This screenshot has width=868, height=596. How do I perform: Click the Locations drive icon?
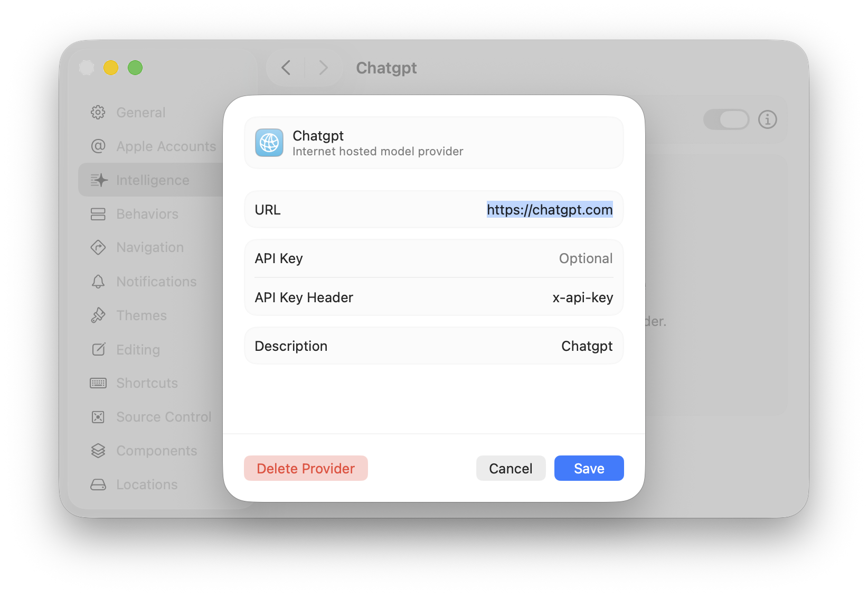tap(98, 485)
